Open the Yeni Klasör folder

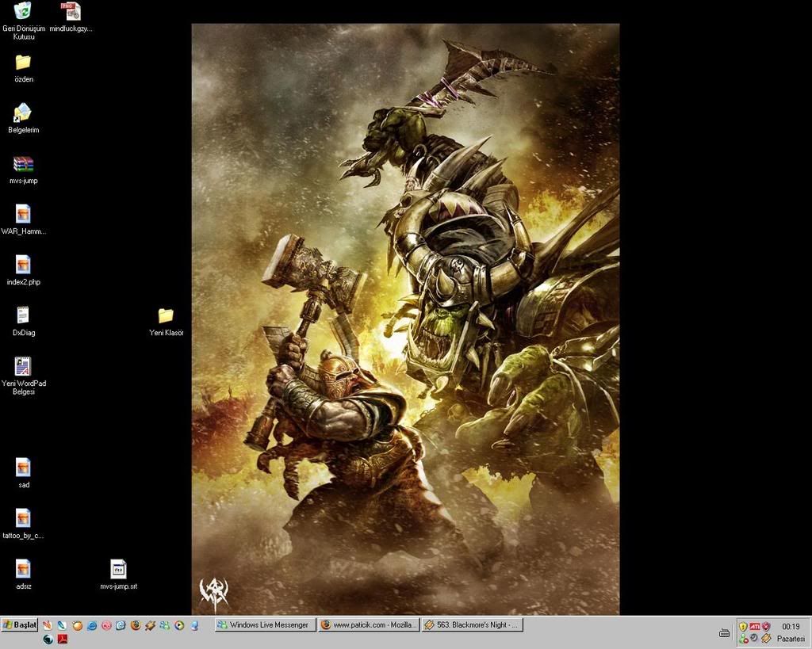tap(166, 316)
